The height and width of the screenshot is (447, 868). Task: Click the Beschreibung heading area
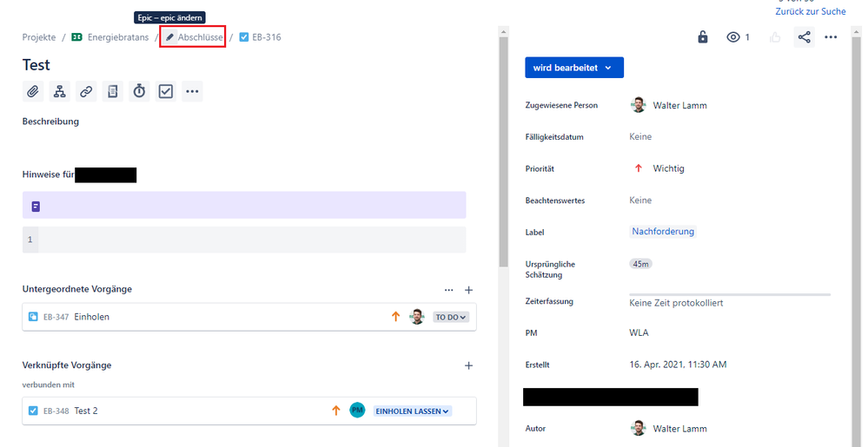pyautogui.click(x=50, y=122)
